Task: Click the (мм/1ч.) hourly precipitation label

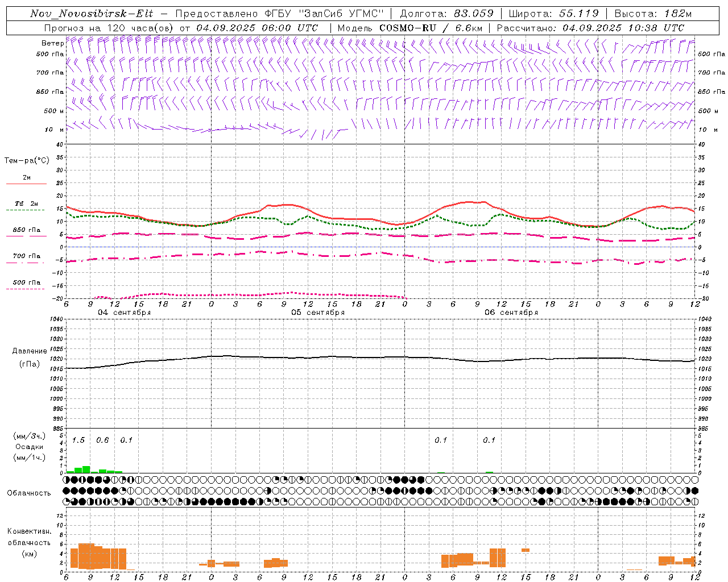Action: click(28, 458)
